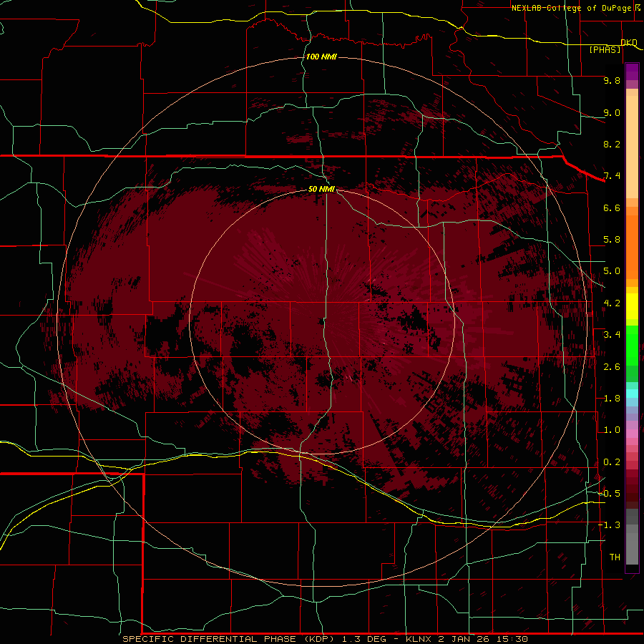Select the 2.6 value on the color scale
The height and width of the screenshot is (644, 644).
612,367
